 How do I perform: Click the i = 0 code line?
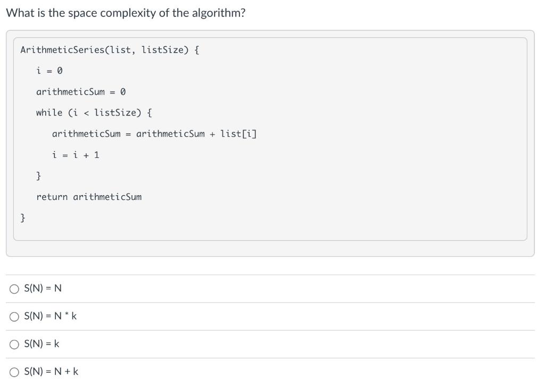tap(49, 71)
